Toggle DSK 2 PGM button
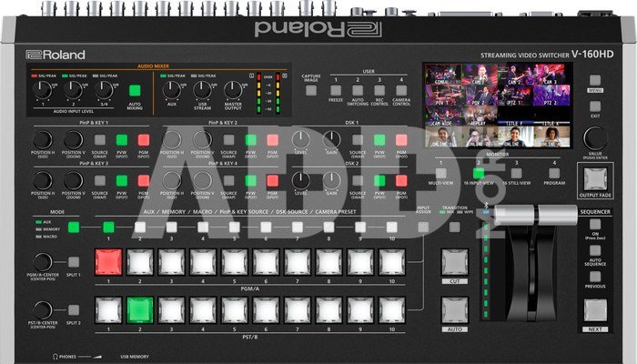 pyautogui.click(x=401, y=181)
